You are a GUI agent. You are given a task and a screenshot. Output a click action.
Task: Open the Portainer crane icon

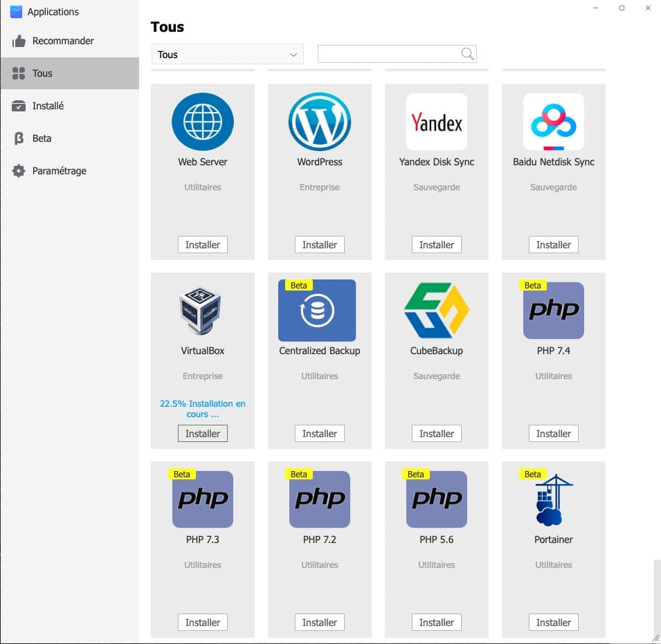[554, 500]
